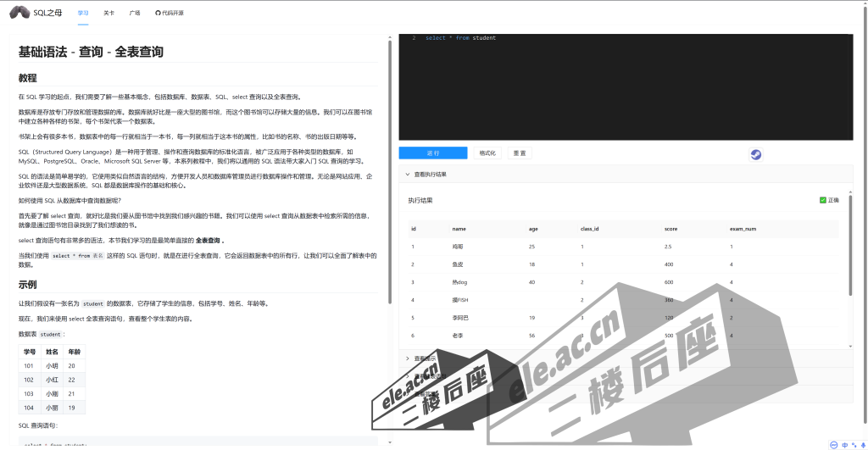Click the bold text '全表查询'
The height and width of the screenshot is (450, 868).
click(208, 240)
